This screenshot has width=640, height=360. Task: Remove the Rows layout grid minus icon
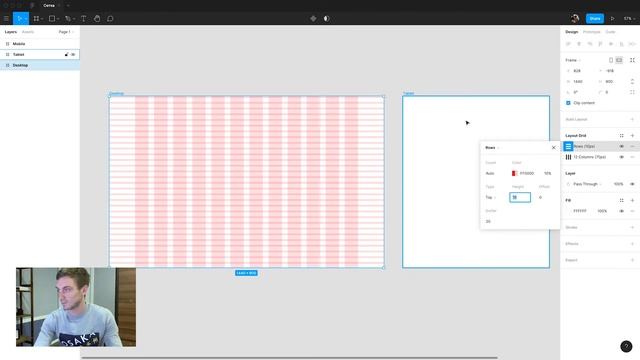[x=632, y=146]
